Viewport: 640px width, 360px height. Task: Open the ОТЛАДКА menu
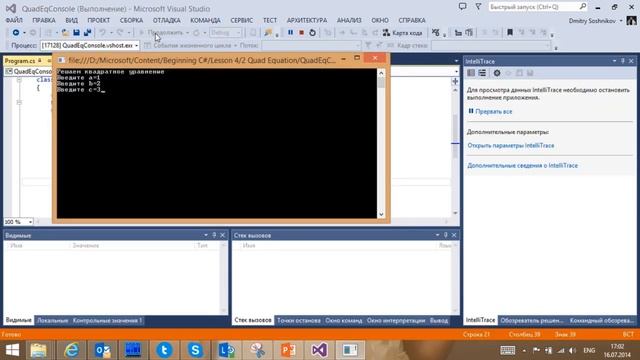tap(167, 20)
